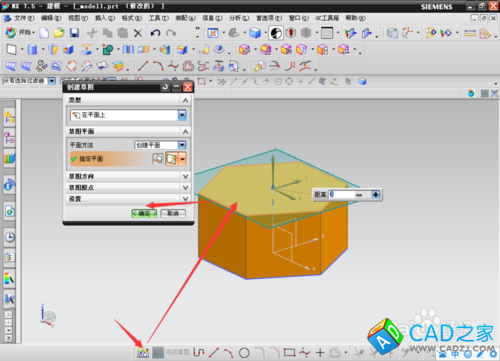
Task: Open the 类型 type dropdown 在平面上
Action: pos(128,115)
